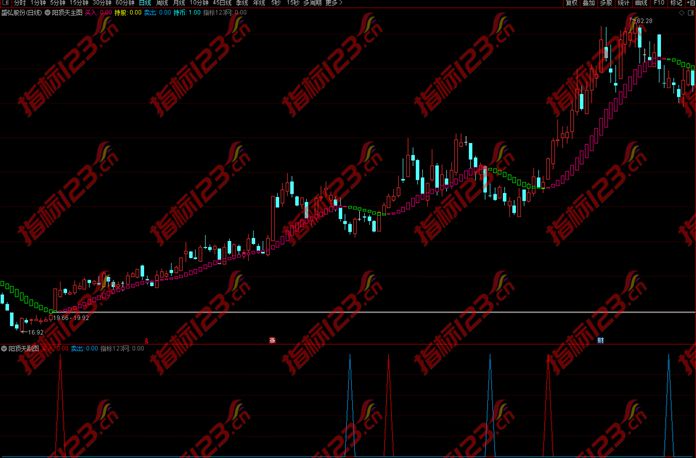Screen dimensions: 696x458
Task: Switch to the 日线 daily chart period
Action: tap(145, 4)
